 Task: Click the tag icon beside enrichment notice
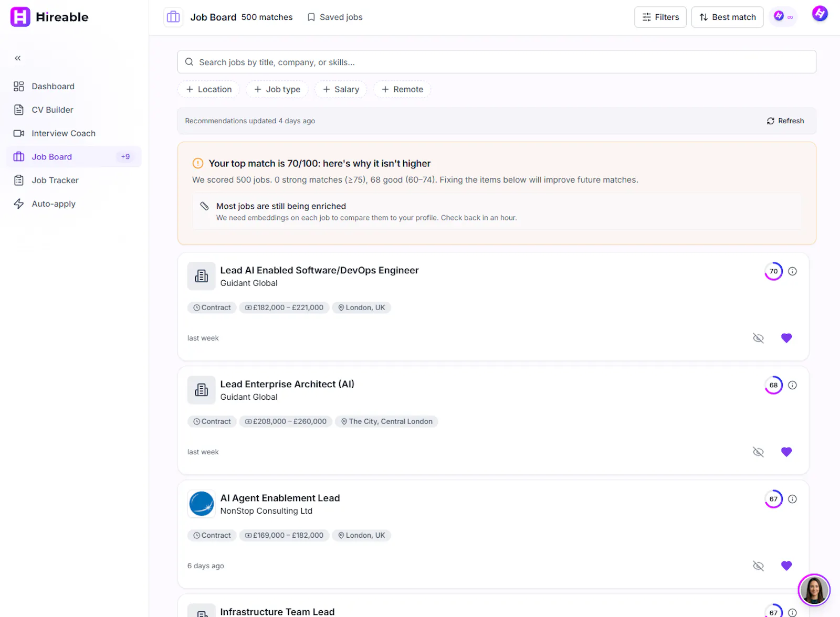click(x=205, y=206)
